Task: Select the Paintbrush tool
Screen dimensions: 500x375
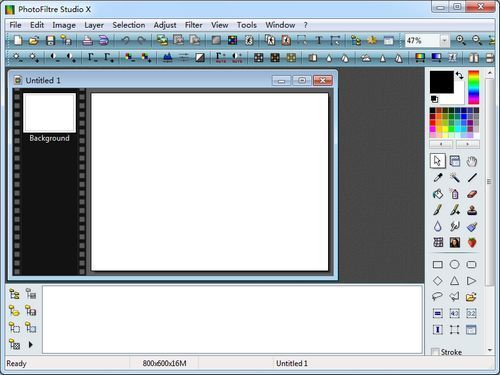Action: [438, 210]
